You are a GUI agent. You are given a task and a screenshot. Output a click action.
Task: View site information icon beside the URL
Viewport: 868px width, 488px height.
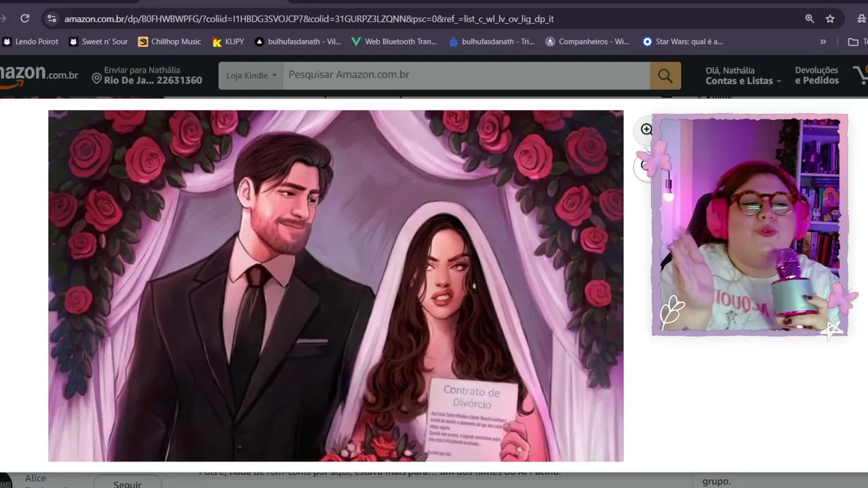click(x=52, y=19)
